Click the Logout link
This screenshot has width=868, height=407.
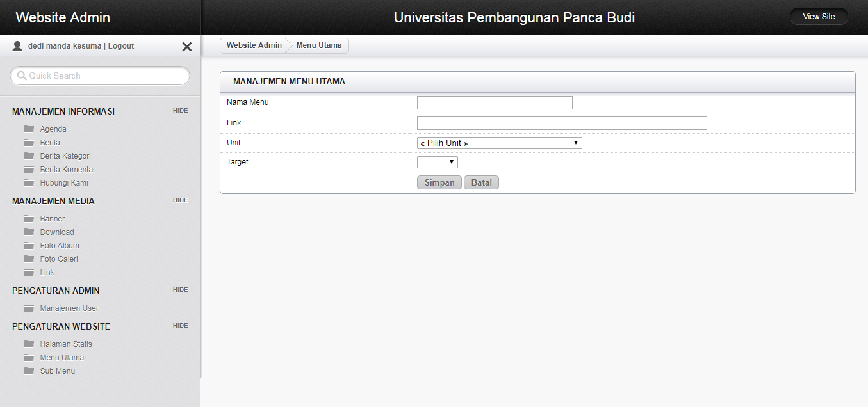[121, 46]
